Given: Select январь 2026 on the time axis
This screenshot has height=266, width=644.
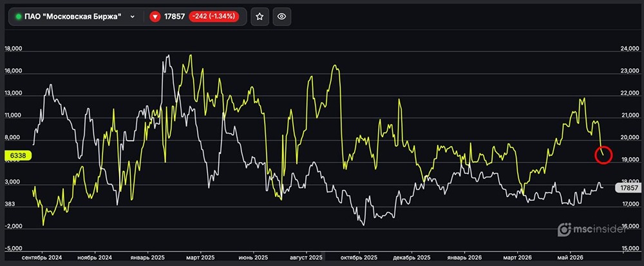Looking at the screenshot, I should click(464, 258).
